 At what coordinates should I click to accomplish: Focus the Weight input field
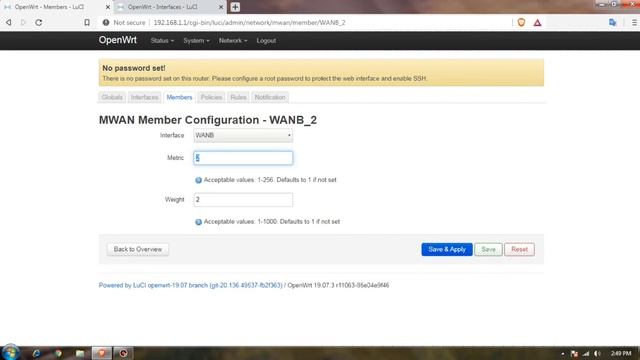click(243, 200)
